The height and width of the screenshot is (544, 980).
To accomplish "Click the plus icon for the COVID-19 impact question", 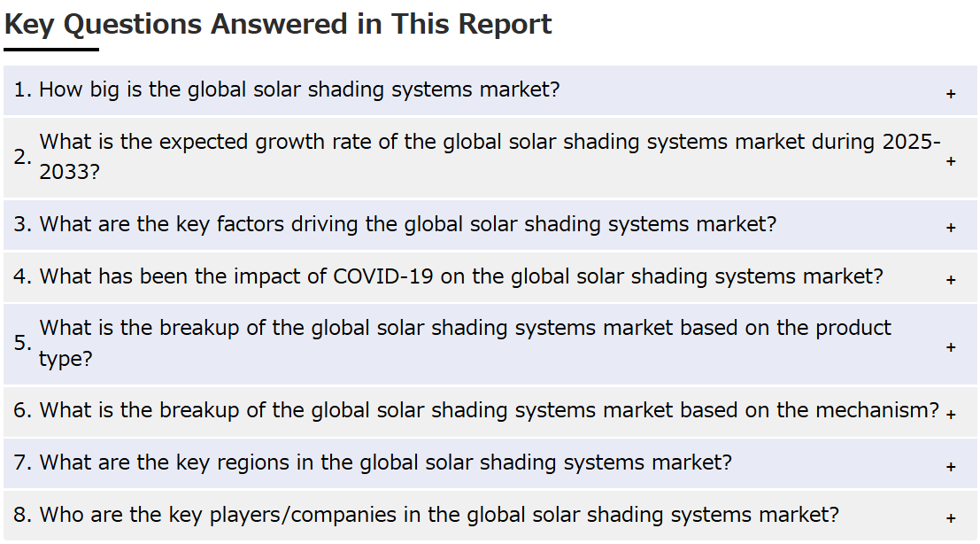I will pyautogui.click(x=951, y=279).
